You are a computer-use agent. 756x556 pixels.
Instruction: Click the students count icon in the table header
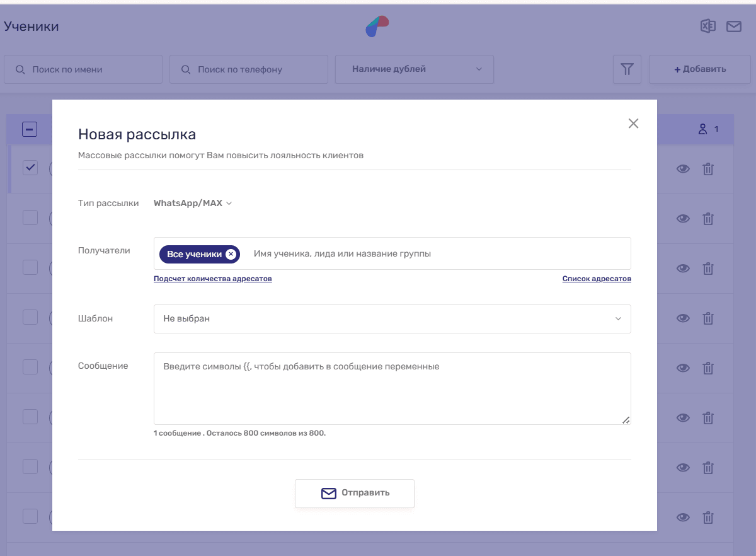coord(703,129)
